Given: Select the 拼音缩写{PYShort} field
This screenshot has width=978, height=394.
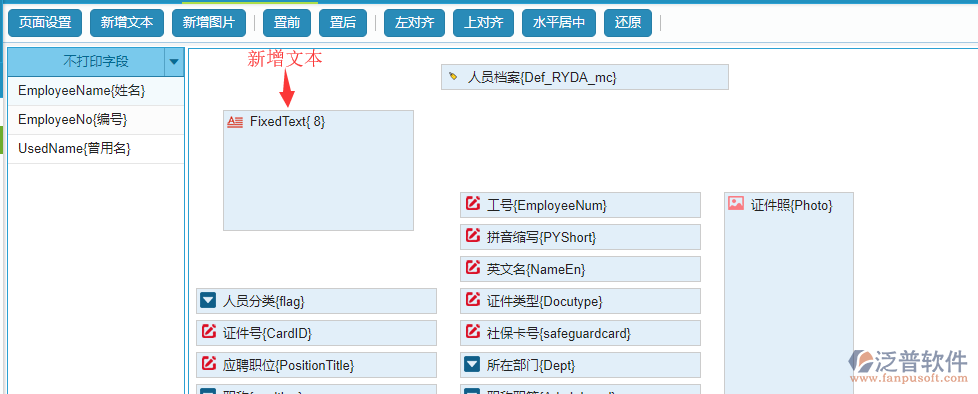Looking at the screenshot, I should point(581,237).
